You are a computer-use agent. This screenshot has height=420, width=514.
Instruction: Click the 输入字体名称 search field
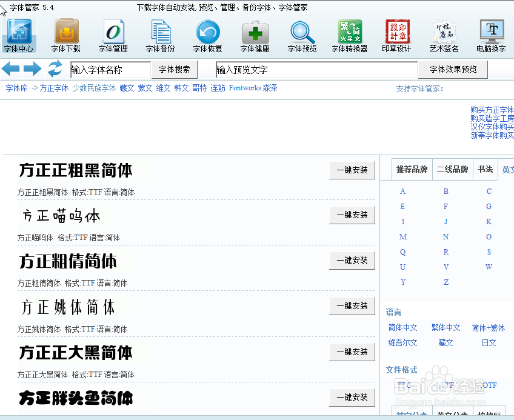point(110,70)
